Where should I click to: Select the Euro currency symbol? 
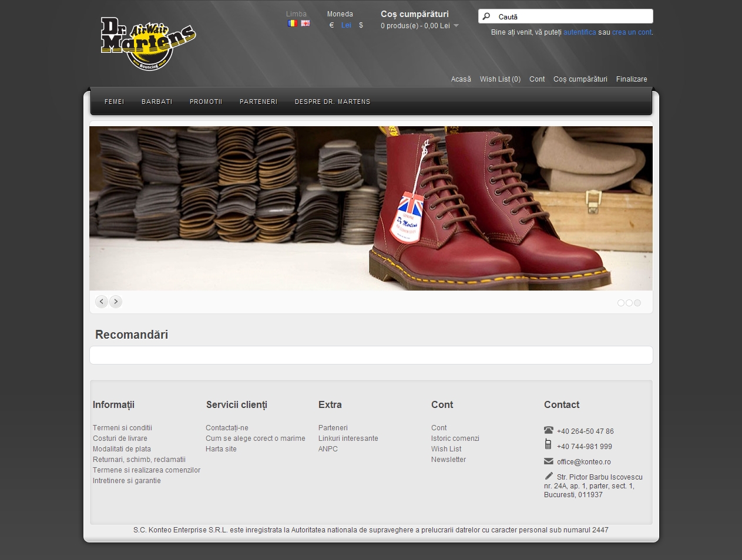(x=332, y=25)
